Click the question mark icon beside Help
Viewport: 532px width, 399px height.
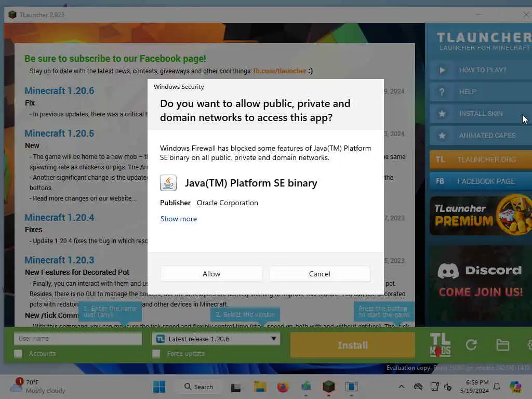tap(442, 92)
